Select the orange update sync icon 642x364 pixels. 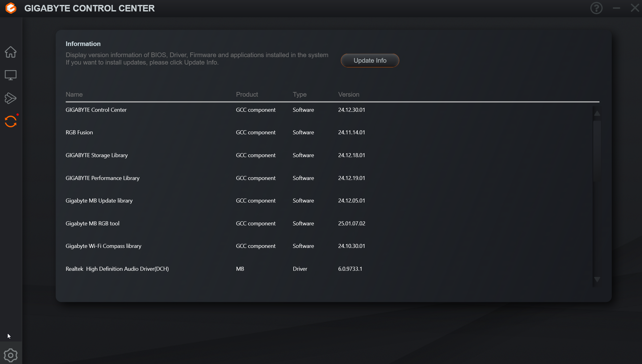pos(10,122)
